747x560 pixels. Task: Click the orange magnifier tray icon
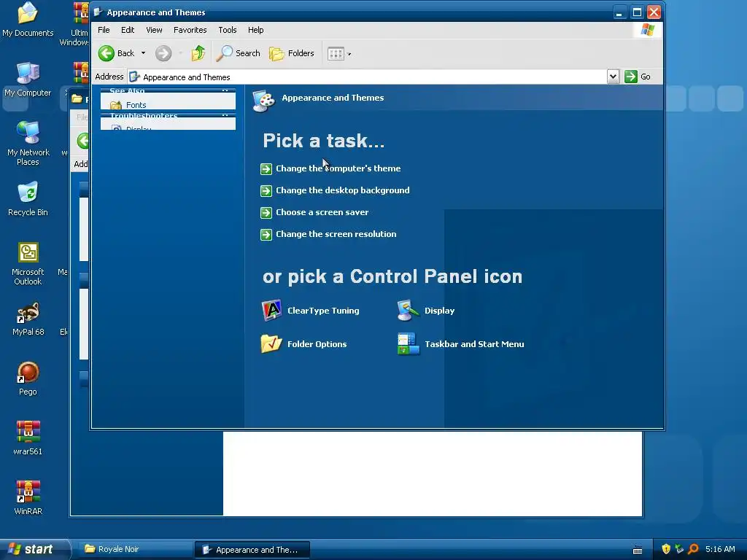[x=693, y=549]
